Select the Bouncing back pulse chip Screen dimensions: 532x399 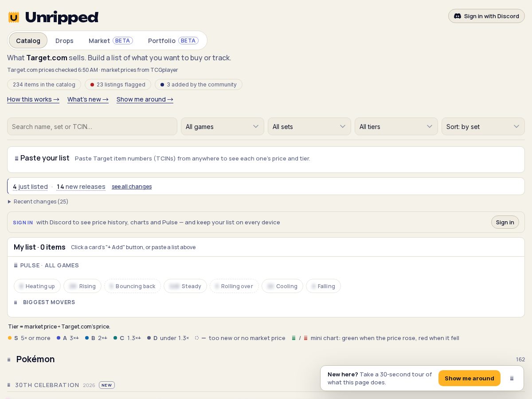(x=133, y=286)
